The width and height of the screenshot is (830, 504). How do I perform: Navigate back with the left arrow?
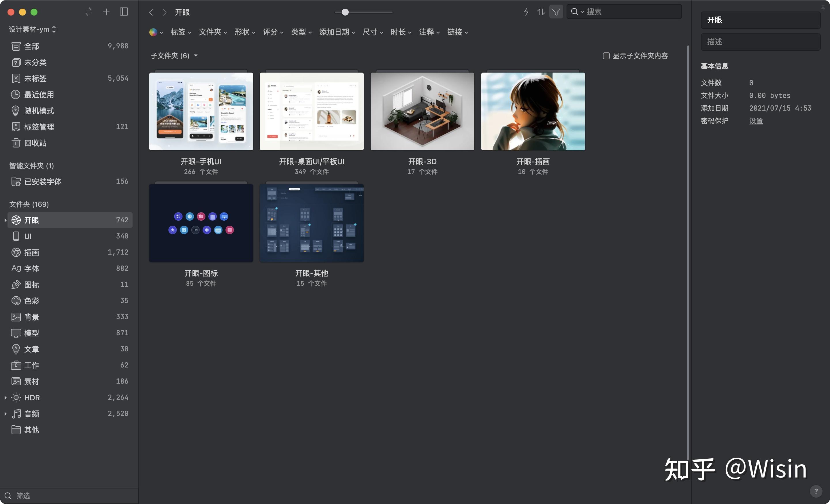tap(151, 12)
